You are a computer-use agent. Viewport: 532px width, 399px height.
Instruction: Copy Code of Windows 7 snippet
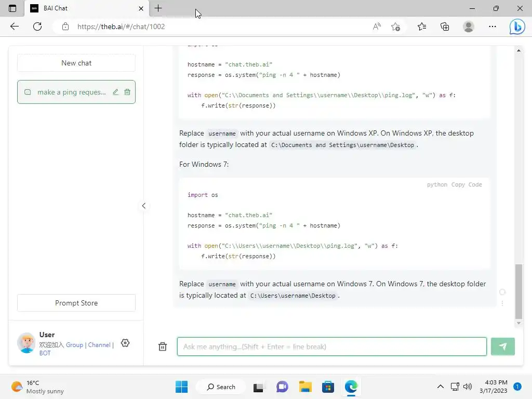467,184
